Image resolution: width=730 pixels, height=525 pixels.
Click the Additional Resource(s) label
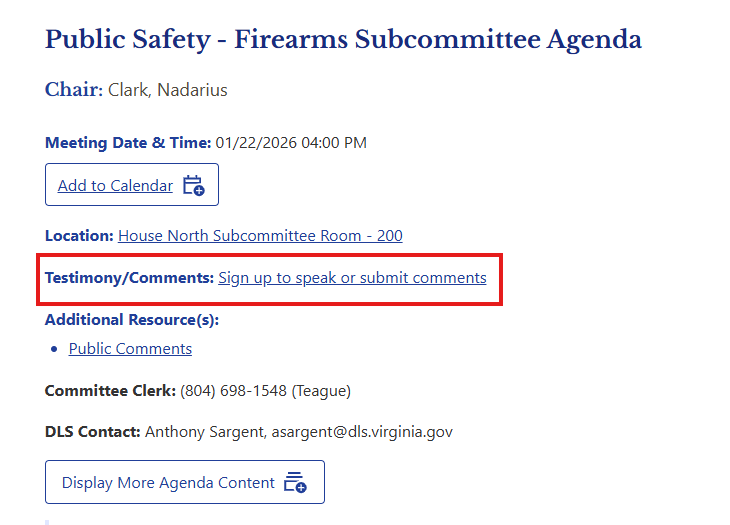131,320
